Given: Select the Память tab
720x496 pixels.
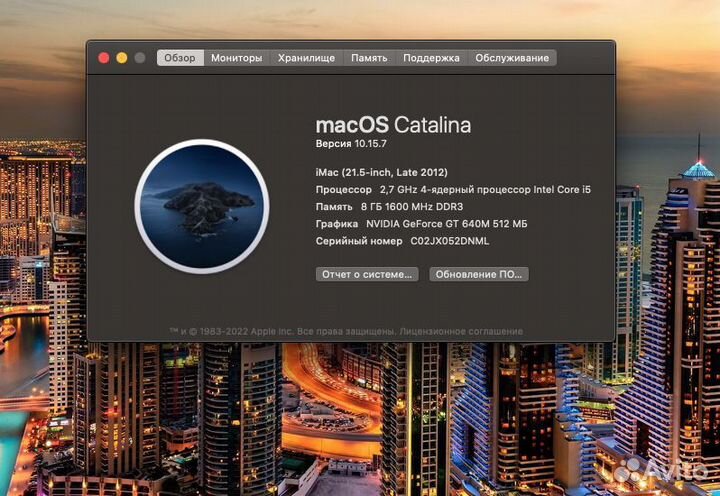Looking at the screenshot, I should 369,58.
